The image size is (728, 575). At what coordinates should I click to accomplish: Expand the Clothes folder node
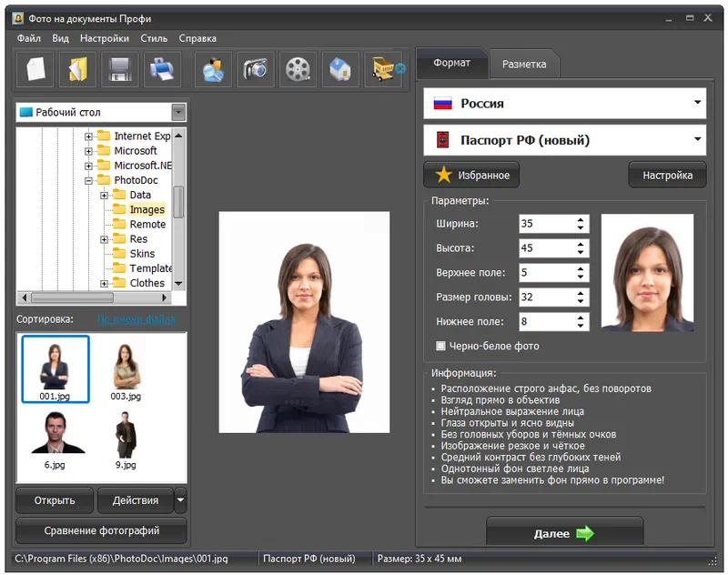pos(104,284)
